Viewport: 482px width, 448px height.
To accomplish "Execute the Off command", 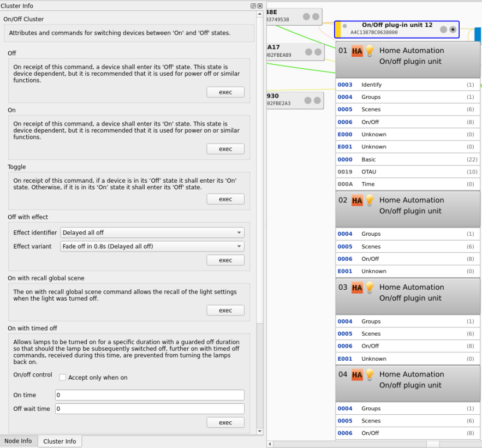I will pyautogui.click(x=225, y=92).
